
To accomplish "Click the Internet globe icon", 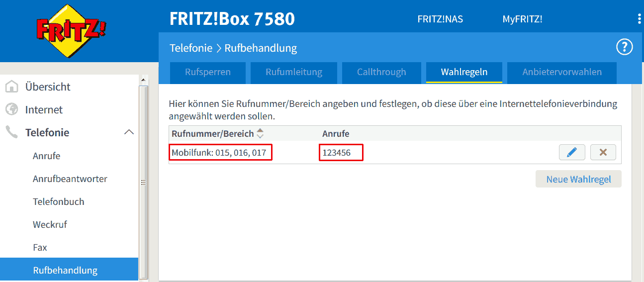I will 11,109.
